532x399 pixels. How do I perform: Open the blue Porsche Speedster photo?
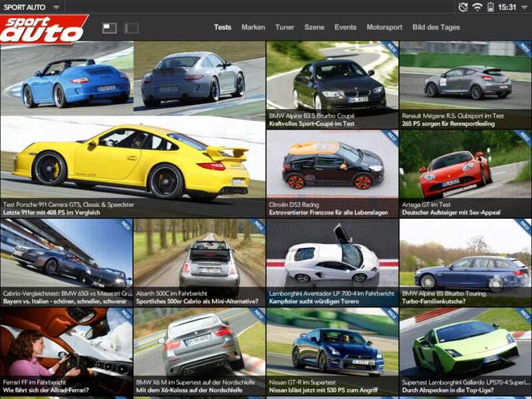pyautogui.click(x=67, y=80)
